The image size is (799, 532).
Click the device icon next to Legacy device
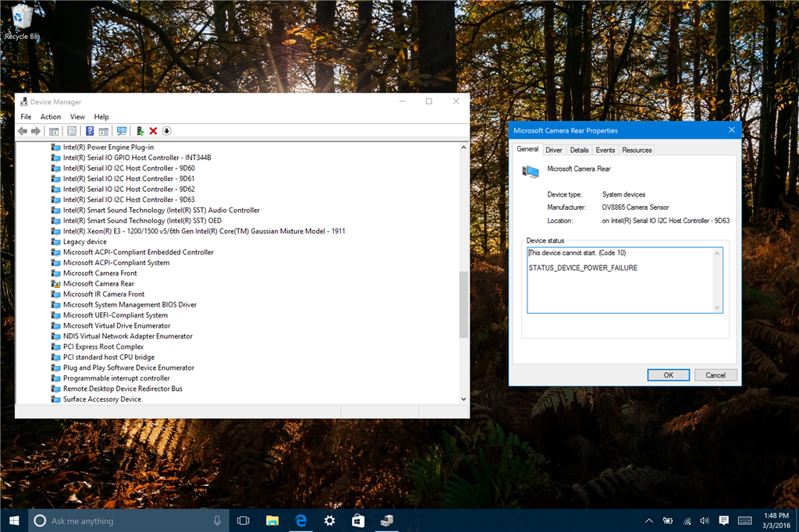(x=56, y=242)
